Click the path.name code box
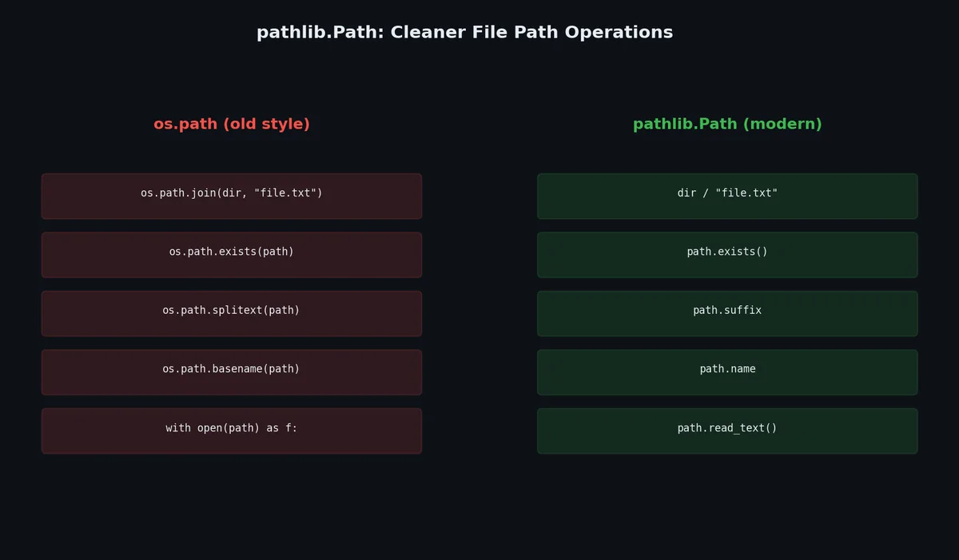 coord(727,372)
